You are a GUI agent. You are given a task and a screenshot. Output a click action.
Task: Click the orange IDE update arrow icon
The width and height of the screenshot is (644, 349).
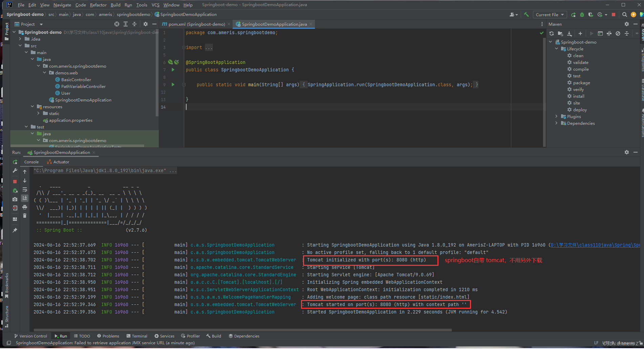634,15
